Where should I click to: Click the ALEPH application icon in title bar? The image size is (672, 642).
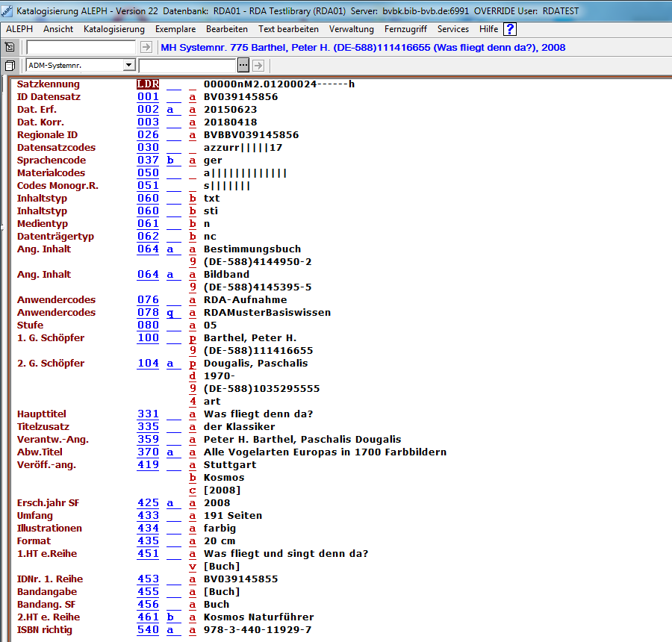[7, 10]
